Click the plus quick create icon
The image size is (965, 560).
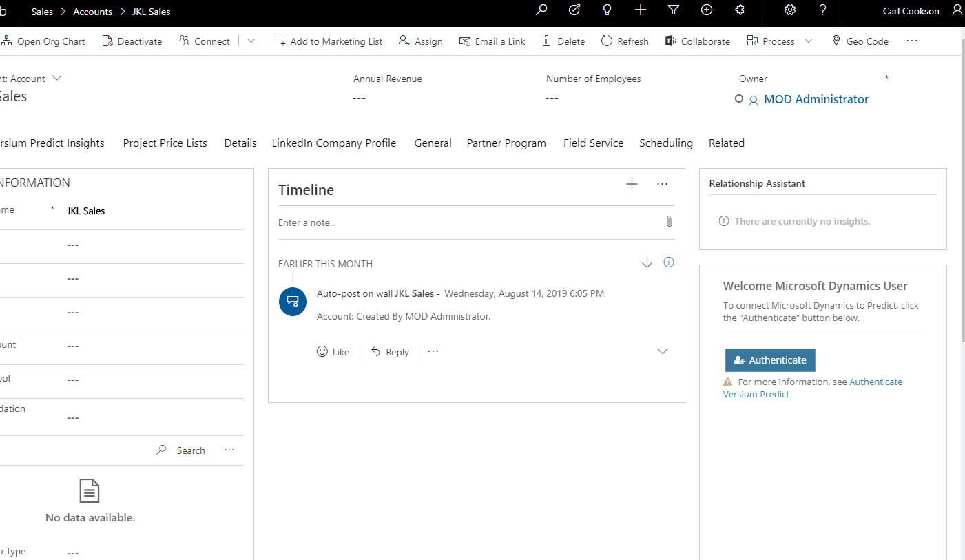coord(641,10)
